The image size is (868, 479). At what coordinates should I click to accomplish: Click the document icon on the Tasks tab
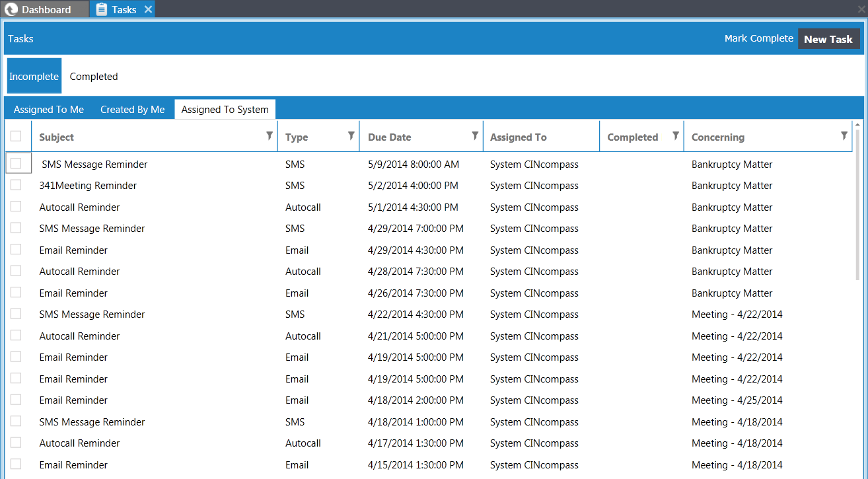(101, 9)
